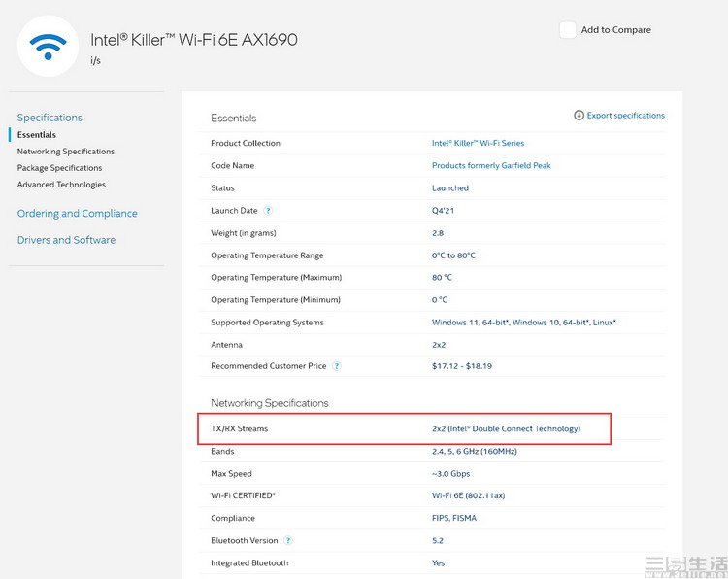Click the Antenna value 2x2
728x579 pixels.
click(x=439, y=345)
